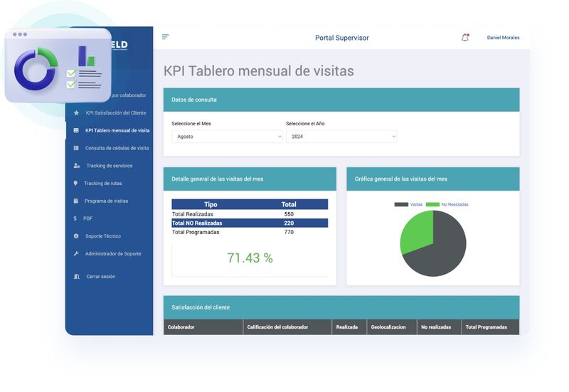This screenshot has height=392, width=569.
Task: Toggle the hamburger menu icon
Action: tap(166, 37)
